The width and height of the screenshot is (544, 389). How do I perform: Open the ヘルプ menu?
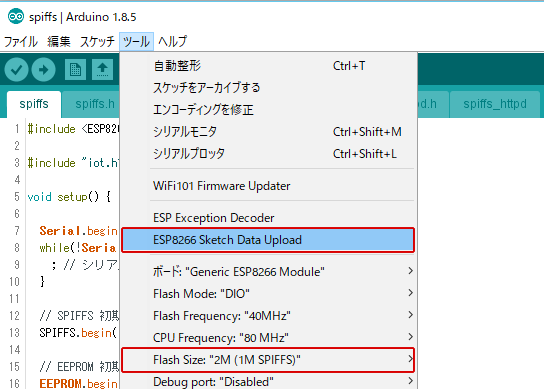[173, 41]
